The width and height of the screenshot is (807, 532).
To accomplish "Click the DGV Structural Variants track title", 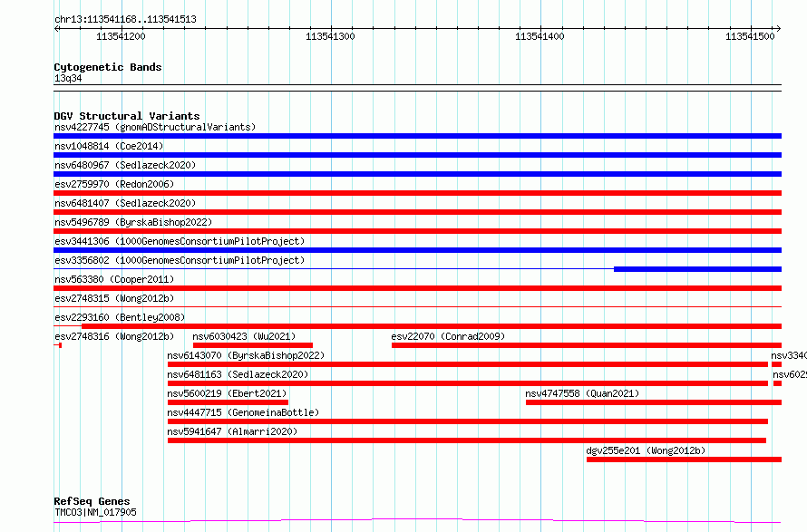I will pos(127,116).
